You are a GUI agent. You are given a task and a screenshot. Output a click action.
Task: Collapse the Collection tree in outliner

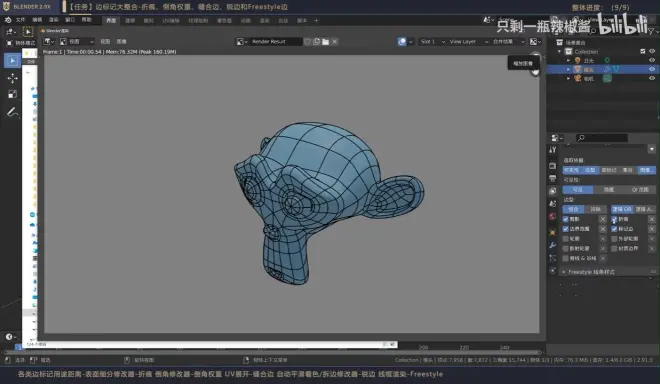[x=559, y=51]
